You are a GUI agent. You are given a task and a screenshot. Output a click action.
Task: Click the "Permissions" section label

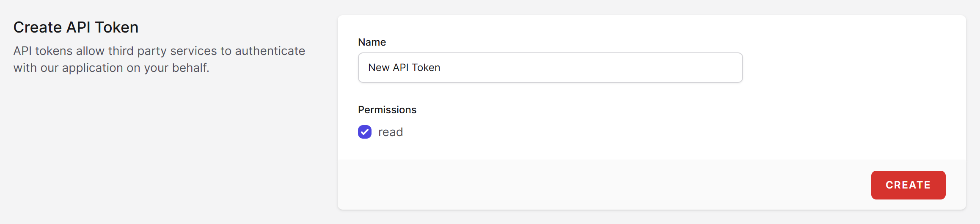coord(387,110)
